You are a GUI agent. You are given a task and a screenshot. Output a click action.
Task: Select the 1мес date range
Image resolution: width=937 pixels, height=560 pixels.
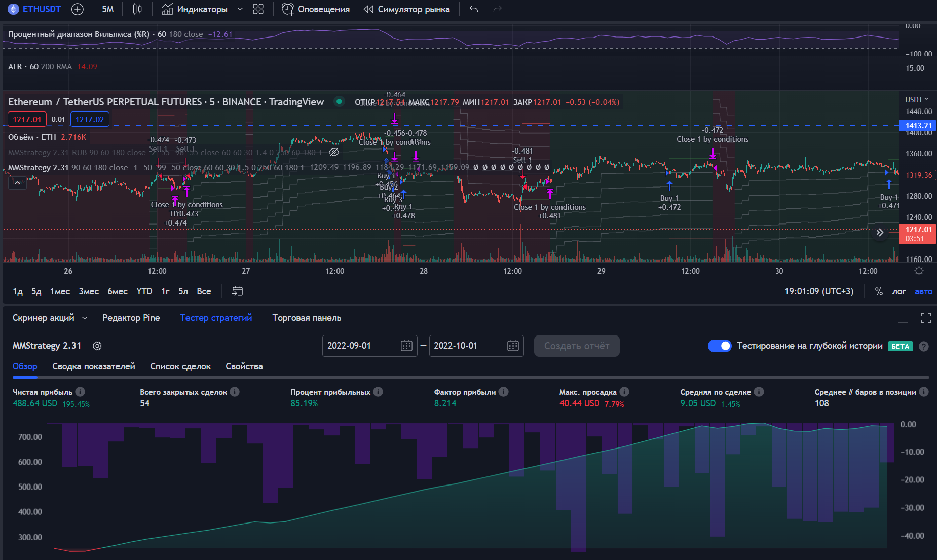(60, 291)
